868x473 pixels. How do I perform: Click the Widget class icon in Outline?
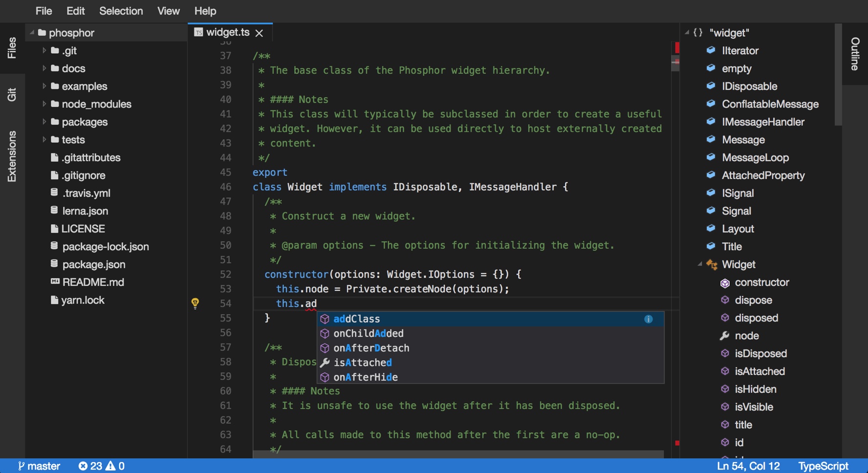pos(712,265)
